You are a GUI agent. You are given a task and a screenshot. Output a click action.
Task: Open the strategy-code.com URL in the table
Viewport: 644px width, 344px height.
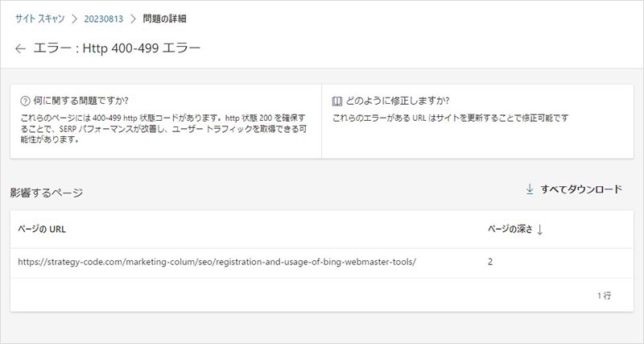tap(217, 262)
